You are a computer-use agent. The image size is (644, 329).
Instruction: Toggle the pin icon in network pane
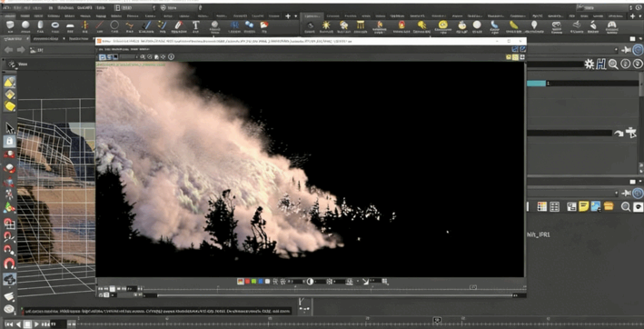(627, 193)
